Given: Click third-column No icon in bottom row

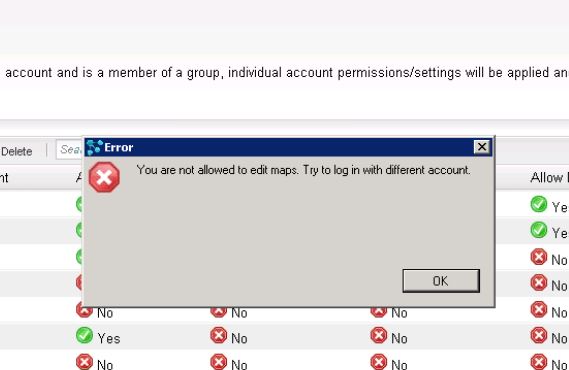Looking at the screenshot, I should (379, 362).
